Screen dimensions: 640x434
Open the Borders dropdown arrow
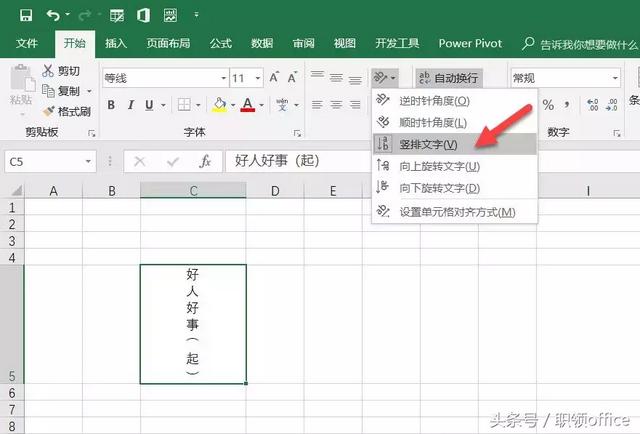pyautogui.click(x=198, y=105)
